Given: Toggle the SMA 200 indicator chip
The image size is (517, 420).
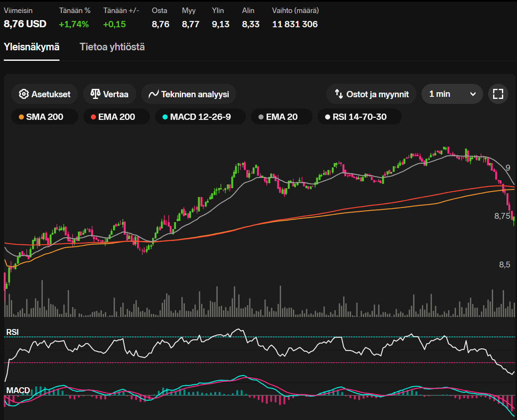Looking at the screenshot, I should [x=45, y=117].
